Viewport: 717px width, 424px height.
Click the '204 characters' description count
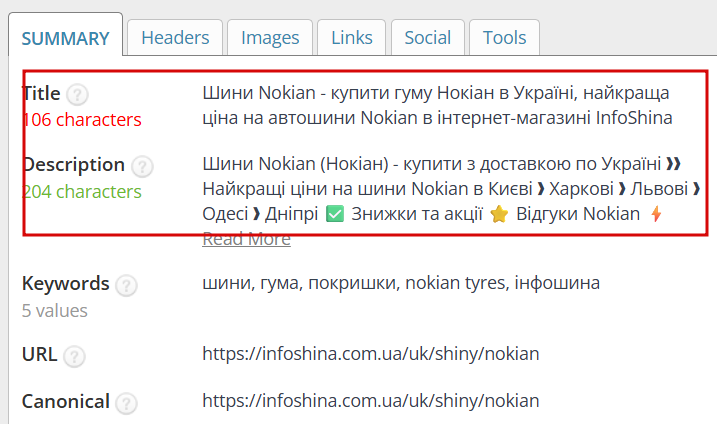82,192
